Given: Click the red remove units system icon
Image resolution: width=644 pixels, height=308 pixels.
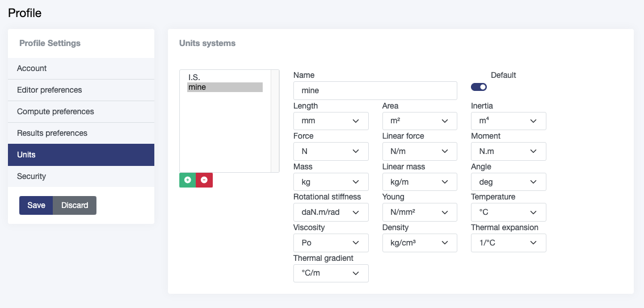Looking at the screenshot, I should (x=204, y=180).
